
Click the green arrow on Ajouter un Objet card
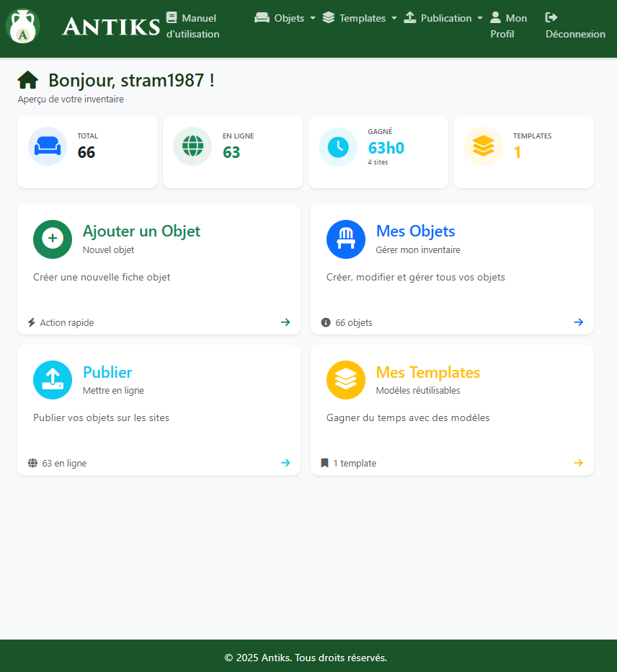coord(285,322)
